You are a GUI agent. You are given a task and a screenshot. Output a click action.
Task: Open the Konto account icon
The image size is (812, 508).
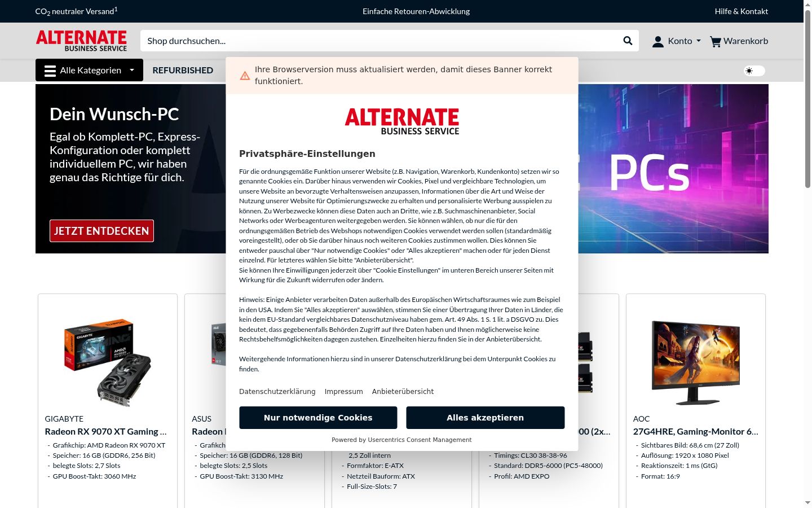(x=658, y=41)
